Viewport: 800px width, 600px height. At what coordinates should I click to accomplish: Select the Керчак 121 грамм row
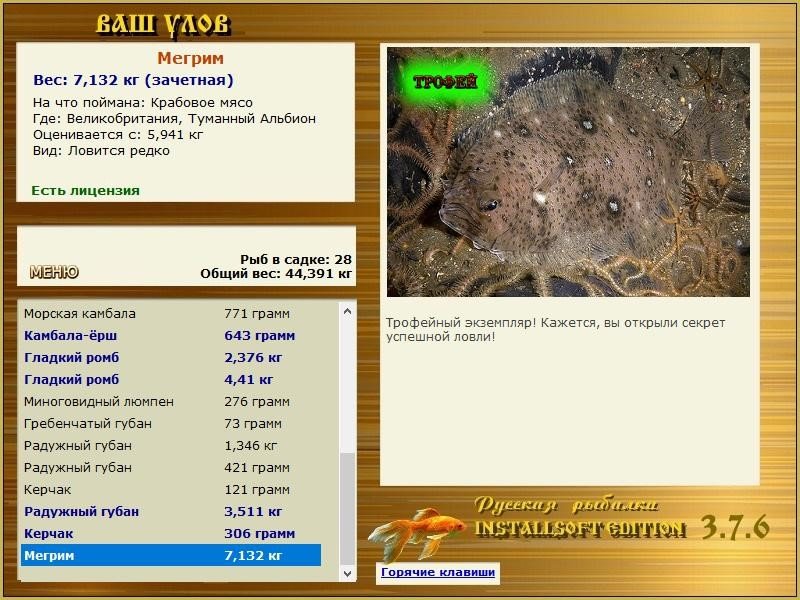[171, 489]
